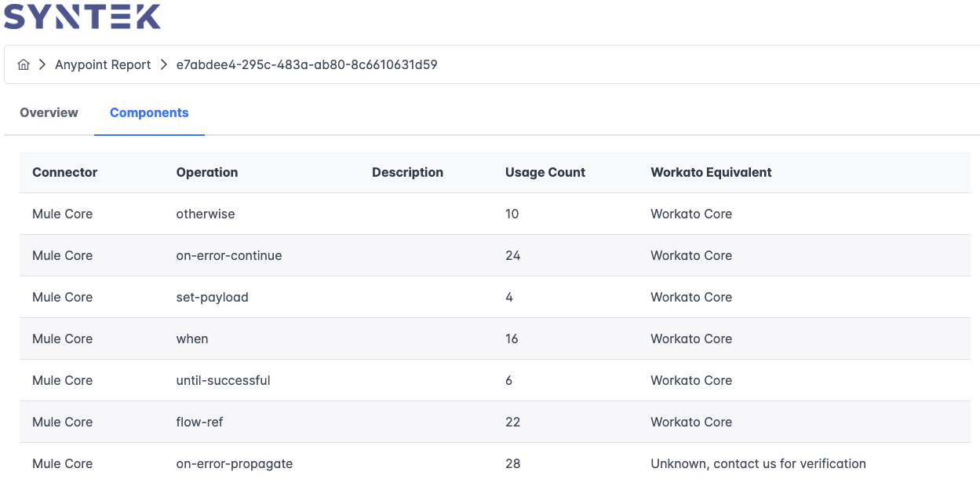Screen dimensions: 980x483
Task: Click the when operation cell
Action: point(192,338)
